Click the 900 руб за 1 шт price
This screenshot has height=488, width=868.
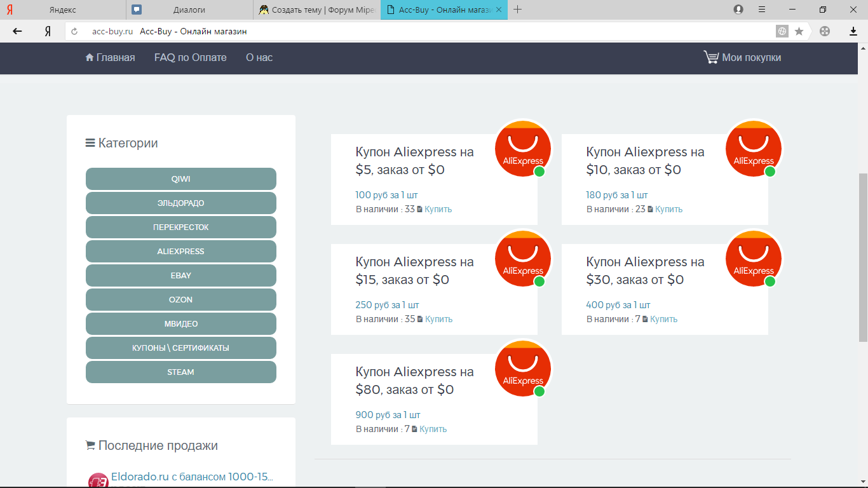388,415
